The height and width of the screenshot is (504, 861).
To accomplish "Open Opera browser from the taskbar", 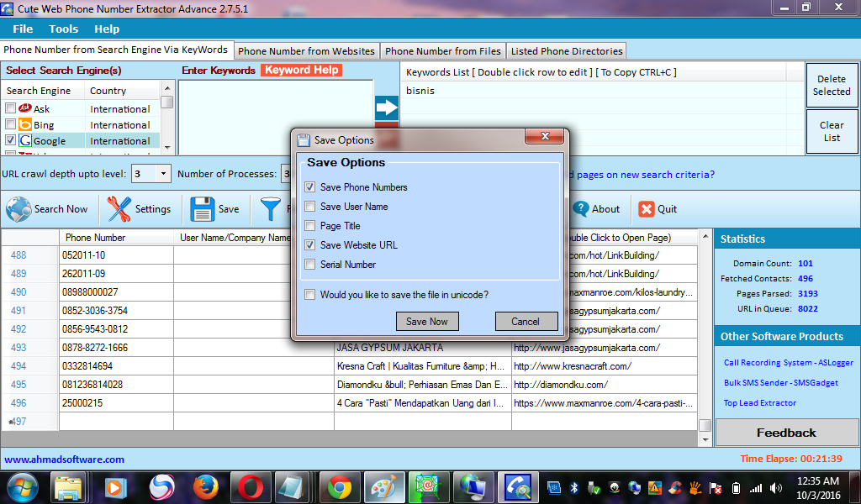I will pos(250,487).
